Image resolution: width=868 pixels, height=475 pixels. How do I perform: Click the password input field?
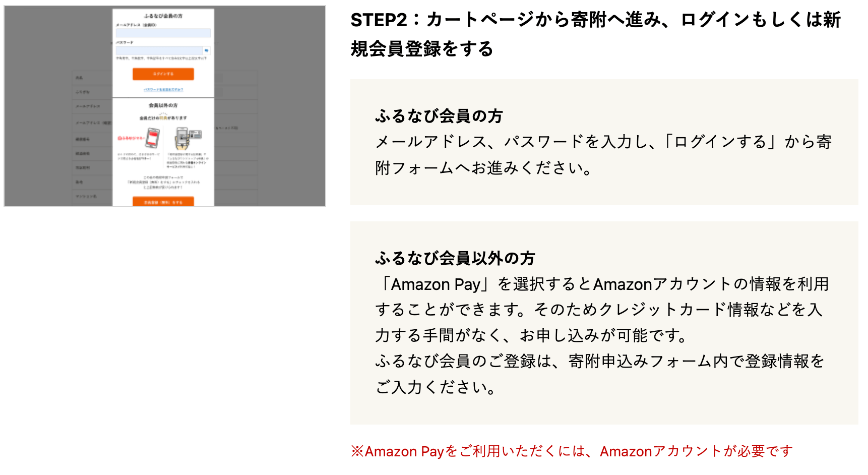(159, 50)
